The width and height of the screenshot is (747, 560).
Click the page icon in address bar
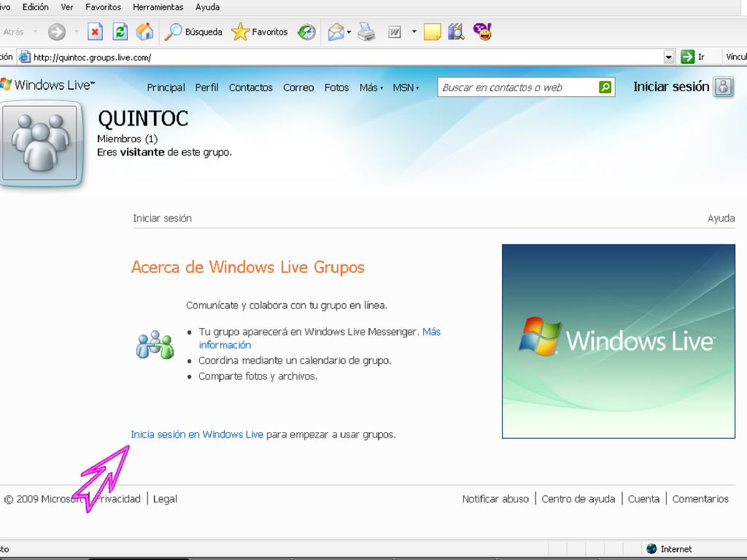tap(24, 57)
